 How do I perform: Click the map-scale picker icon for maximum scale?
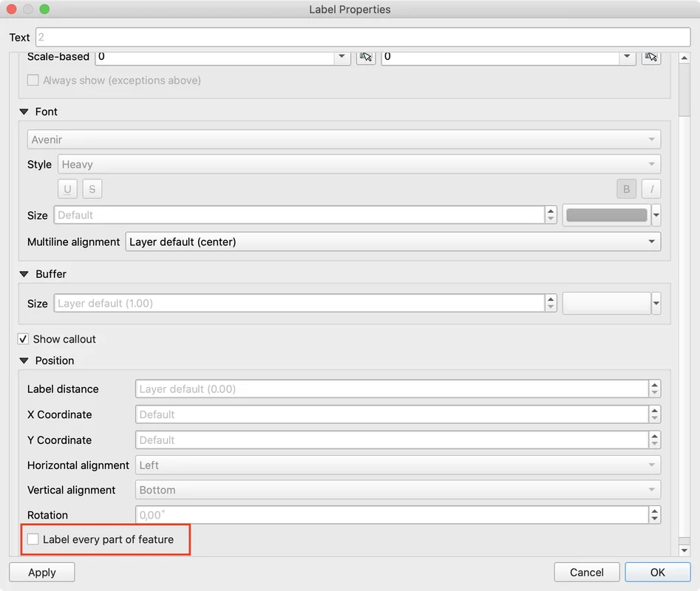point(650,57)
